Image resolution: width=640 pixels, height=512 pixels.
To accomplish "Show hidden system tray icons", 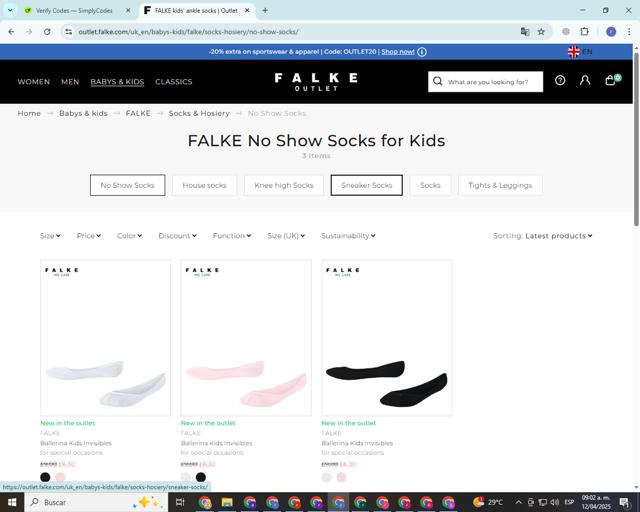I will [x=518, y=502].
